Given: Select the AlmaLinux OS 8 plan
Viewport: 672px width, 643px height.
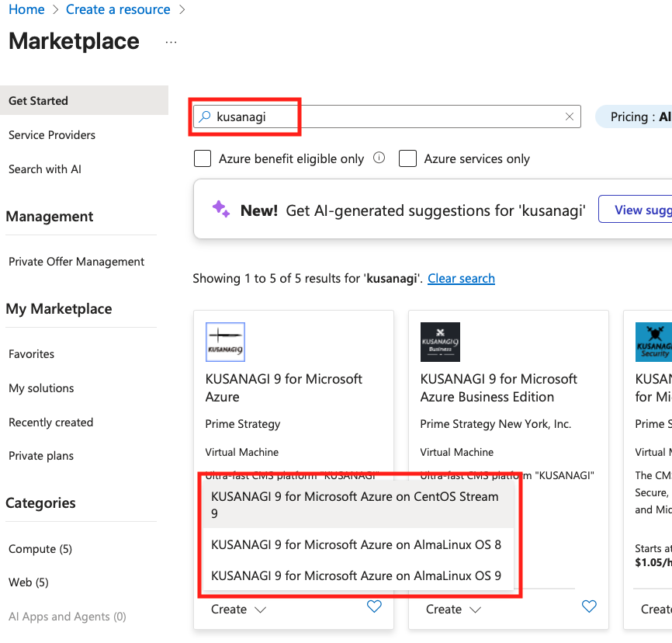Looking at the screenshot, I should tap(359, 544).
